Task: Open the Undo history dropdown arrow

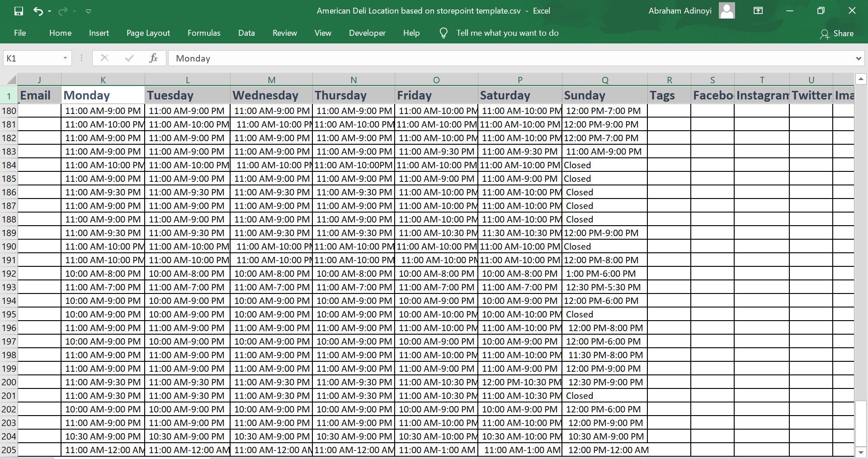Action: coord(49,11)
